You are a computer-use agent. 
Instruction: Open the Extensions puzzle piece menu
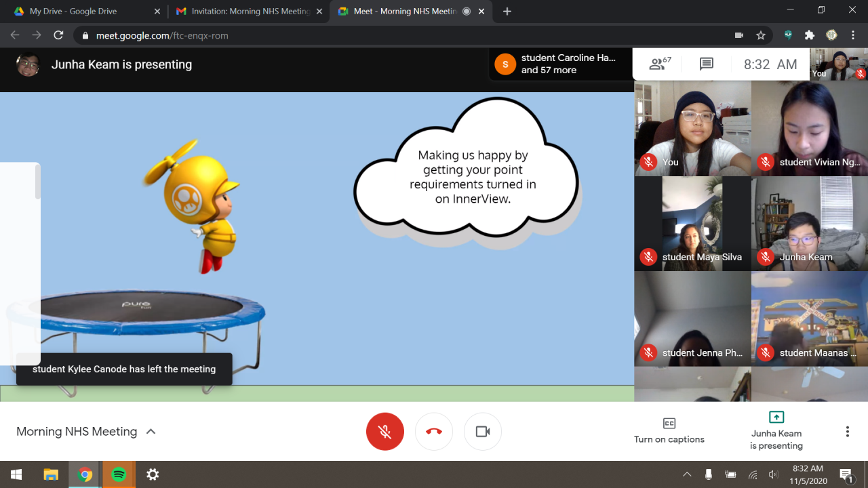[x=810, y=35]
